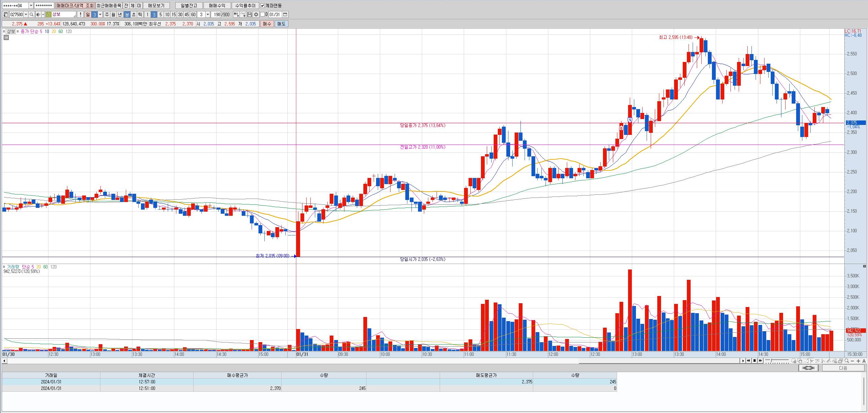Click the red 매수 buy button

click(x=267, y=24)
